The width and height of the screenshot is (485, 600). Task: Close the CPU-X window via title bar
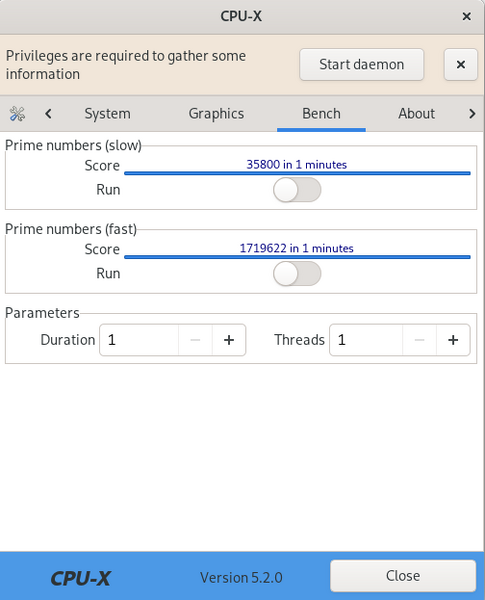pos(466,16)
